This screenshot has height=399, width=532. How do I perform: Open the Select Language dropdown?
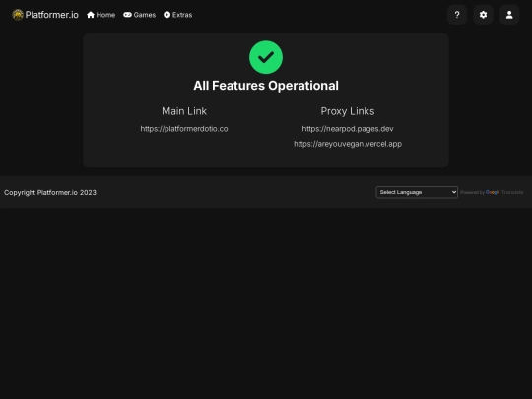pyautogui.click(x=417, y=192)
